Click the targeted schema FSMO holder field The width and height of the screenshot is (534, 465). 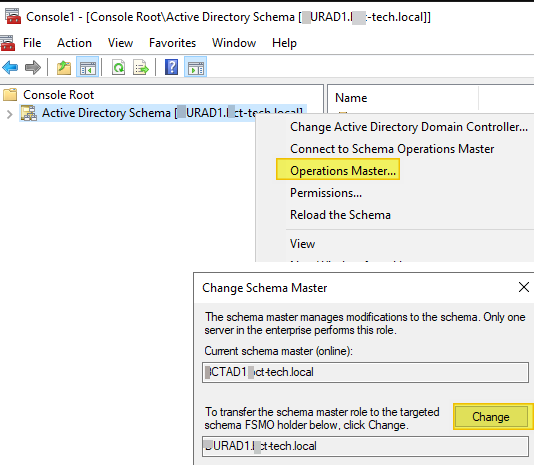coord(365,446)
